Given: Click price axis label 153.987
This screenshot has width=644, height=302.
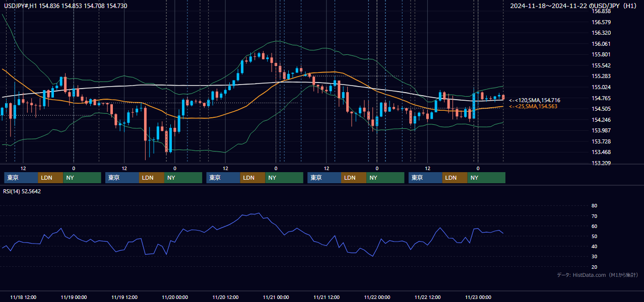Looking at the screenshot, I should [601, 130].
